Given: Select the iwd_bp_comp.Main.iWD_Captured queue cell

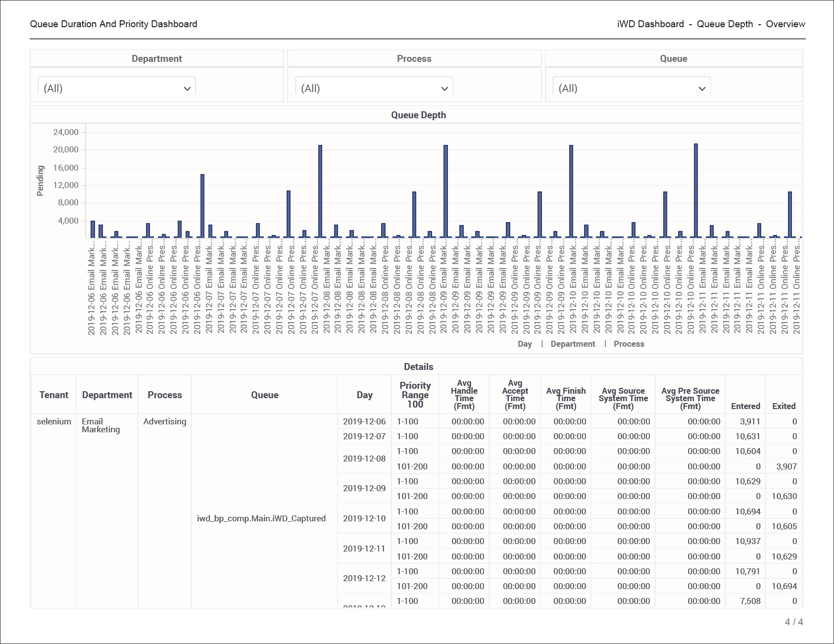Looking at the screenshot, I should (261, 518).
